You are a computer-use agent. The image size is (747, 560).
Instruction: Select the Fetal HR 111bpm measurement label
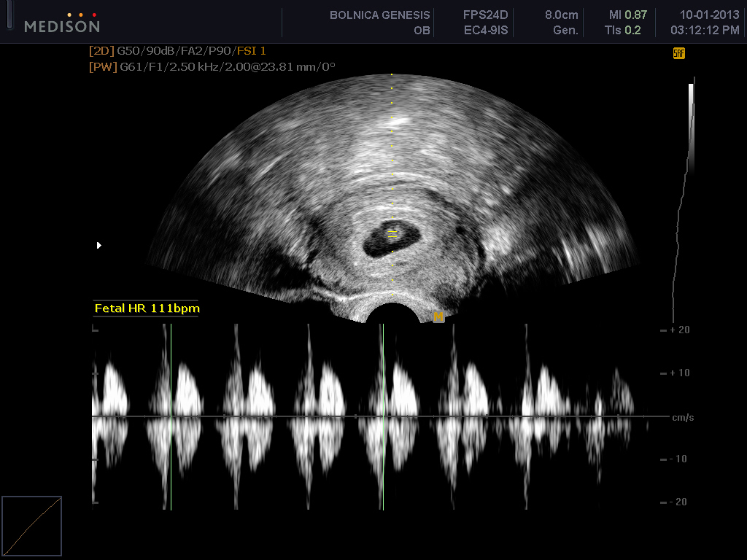(x=147, y=308)
